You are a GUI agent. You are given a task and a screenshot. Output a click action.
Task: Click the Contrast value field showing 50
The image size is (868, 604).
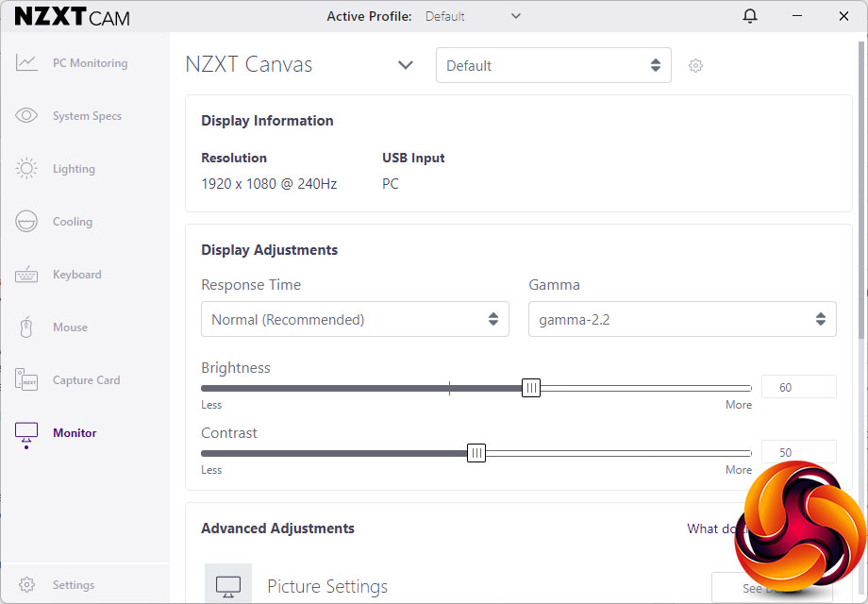point(798,452)
